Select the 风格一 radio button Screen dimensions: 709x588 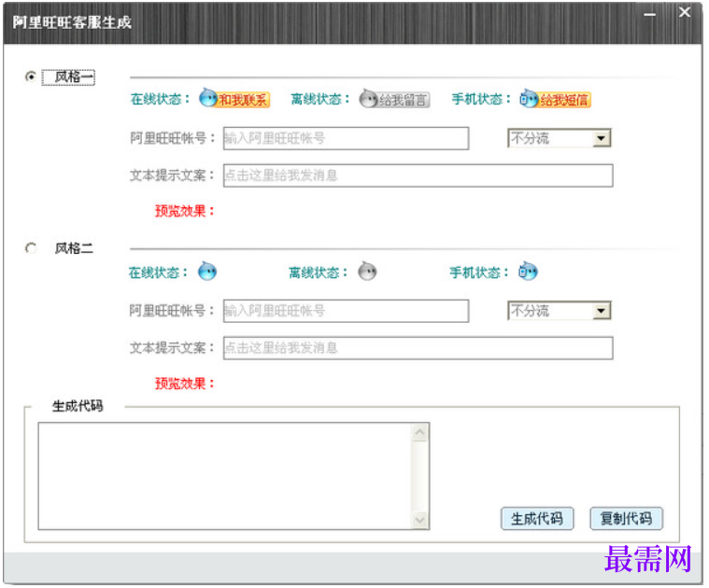coord(31,77)
